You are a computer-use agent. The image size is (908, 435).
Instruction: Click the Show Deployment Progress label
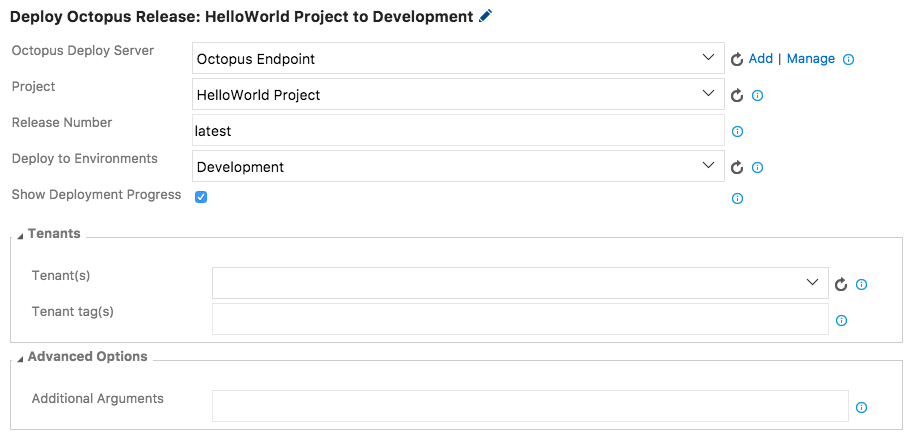click(x=96, y=195)
